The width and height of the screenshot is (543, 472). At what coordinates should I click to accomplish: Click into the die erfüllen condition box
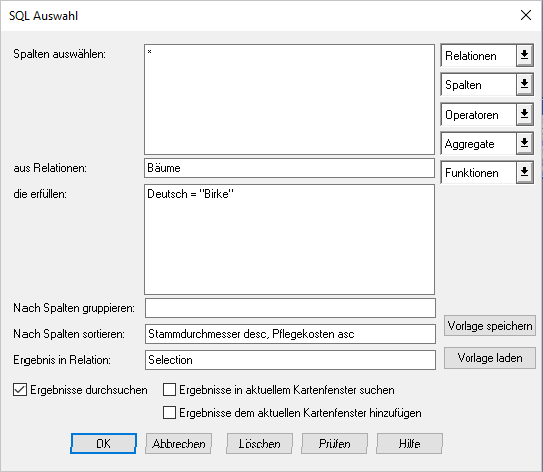[x=290, y=239]
